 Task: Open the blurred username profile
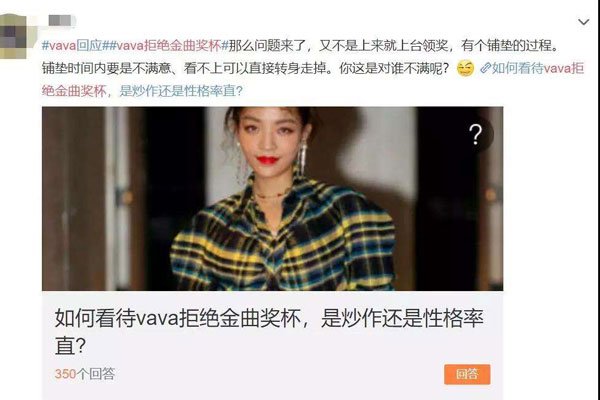(x=61, y=20)
